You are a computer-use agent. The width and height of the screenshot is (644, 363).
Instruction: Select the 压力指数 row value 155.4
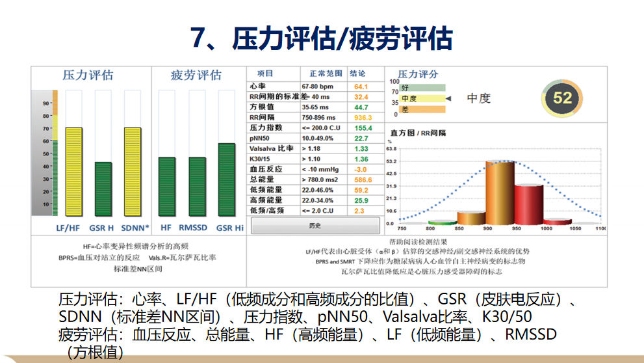[362, 128]
